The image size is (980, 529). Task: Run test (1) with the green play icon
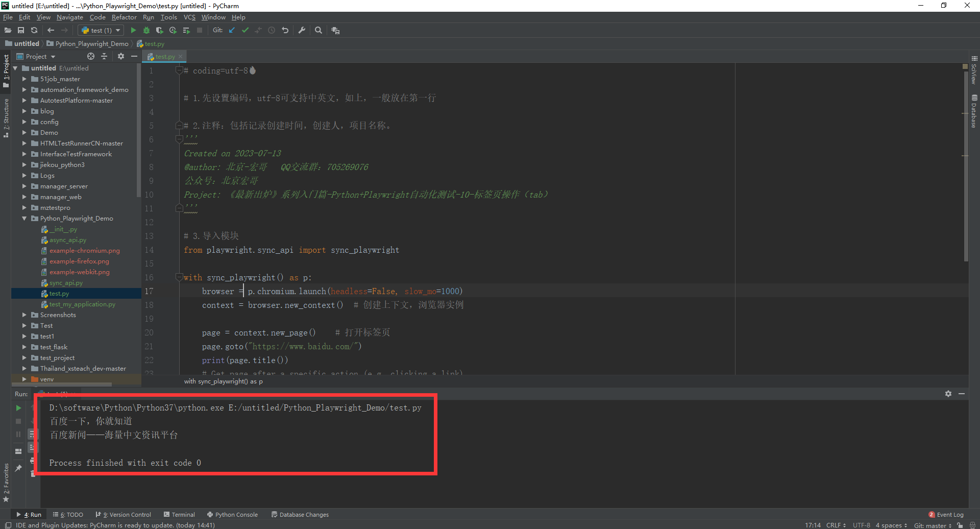click(x=133, y=30)
